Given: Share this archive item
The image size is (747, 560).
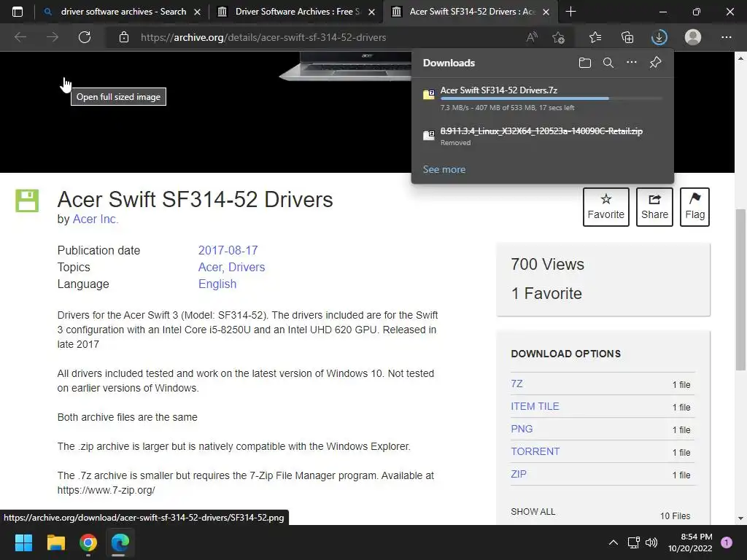Looking at the screenshot, I should 654,206.
